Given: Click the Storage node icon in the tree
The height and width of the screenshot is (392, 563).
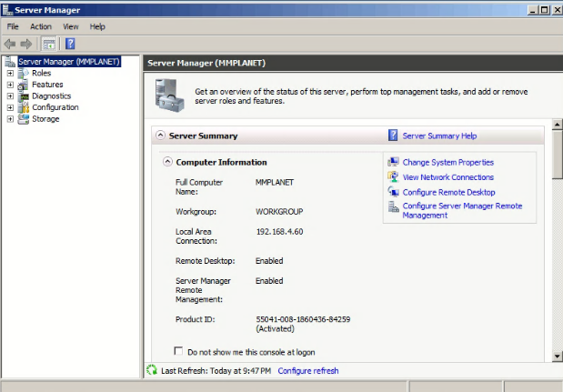Looking at the screenshot, I should pyautogui.click(x=24, y=119).
